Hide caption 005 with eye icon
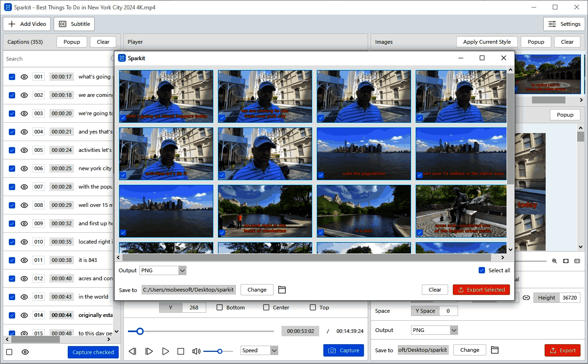 [x=24, y=150]
